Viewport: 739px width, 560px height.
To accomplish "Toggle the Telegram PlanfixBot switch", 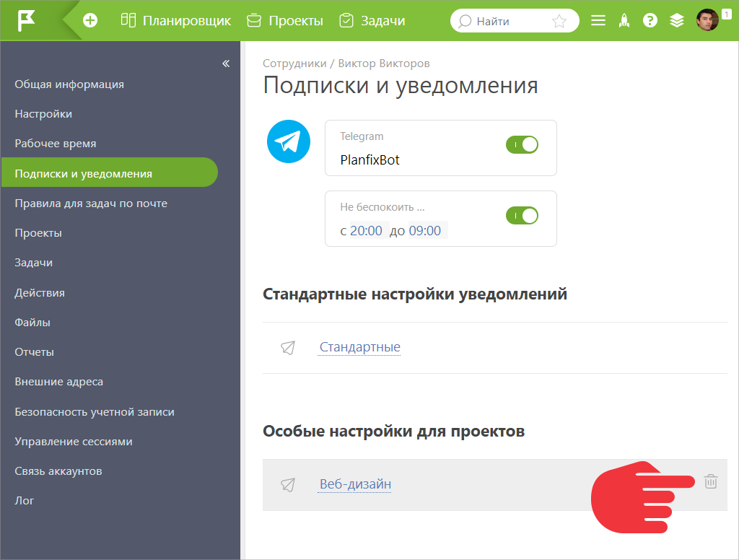I will click(x=522, y=145).
